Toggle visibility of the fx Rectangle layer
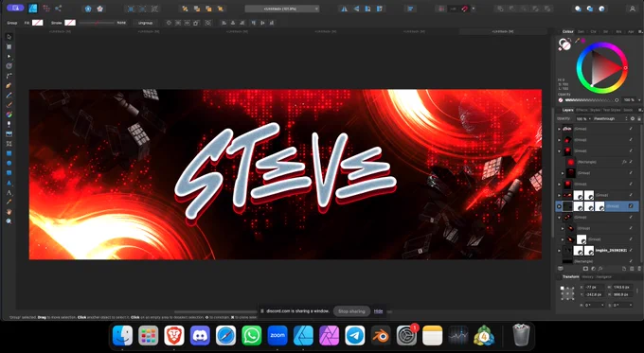644x353 pixels. pyautogui.click(x=631, y=162)
